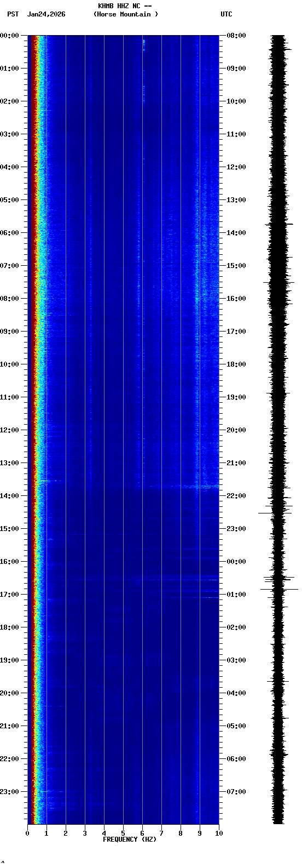
Task: Click the 11:00 UTC time label
Action: click(236, 134)
